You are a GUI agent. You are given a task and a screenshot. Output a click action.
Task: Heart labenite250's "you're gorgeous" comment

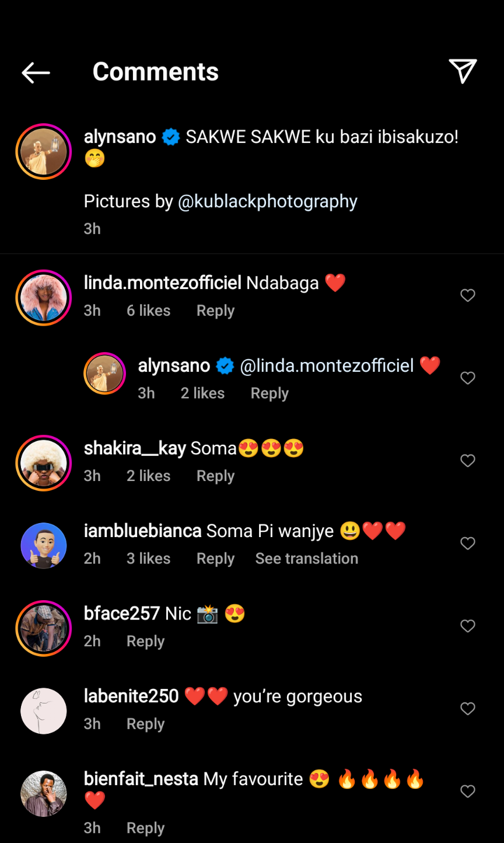(468, 709)
